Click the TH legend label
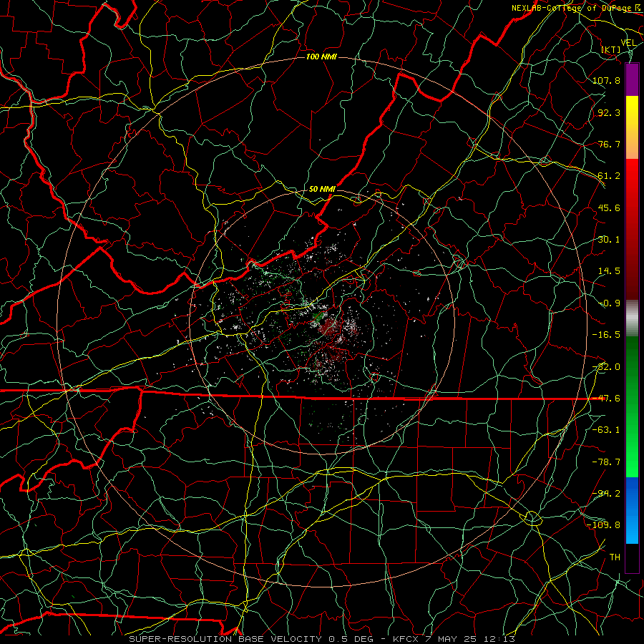The height and width of the screenshot is (644, 644). click(615, 557)
